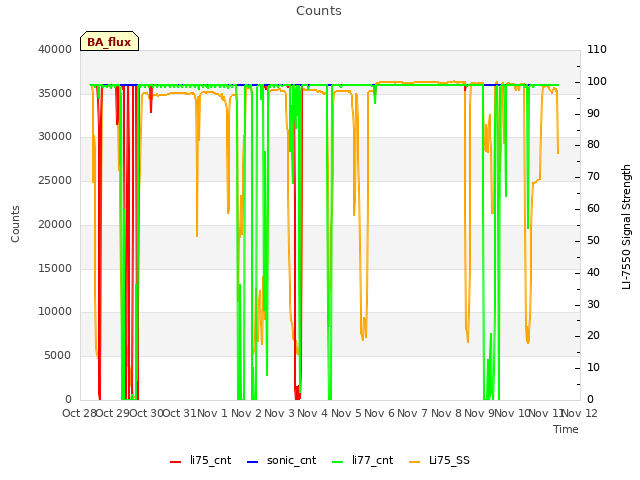Click the Oct 31 date tick
Screen dimensions: 640x480
pos(180,413)
